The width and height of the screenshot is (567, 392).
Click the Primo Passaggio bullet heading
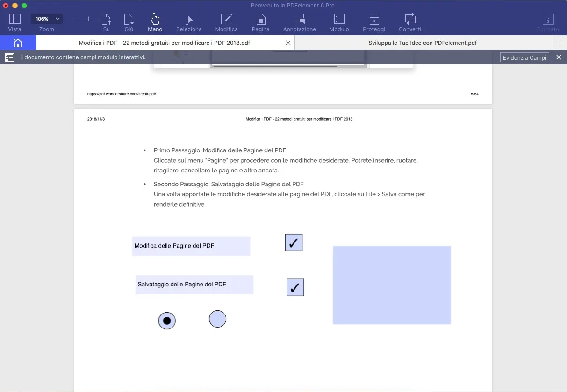tap(220, 150)
